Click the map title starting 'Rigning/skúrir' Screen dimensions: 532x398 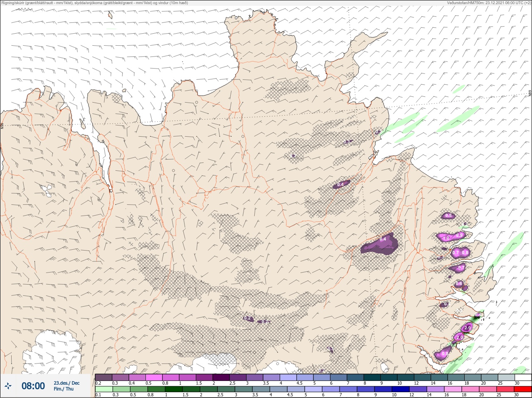[x=94, y=3]
